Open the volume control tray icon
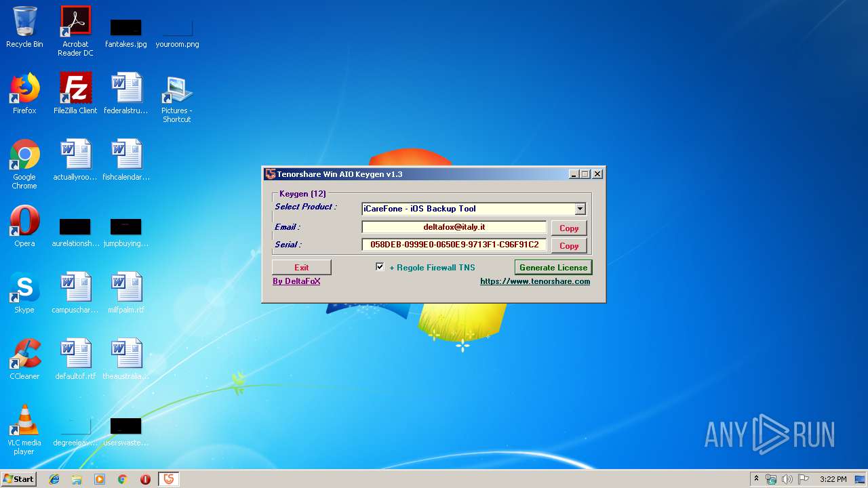The height and width of the screenshot is (488, 868). (787, 479)
